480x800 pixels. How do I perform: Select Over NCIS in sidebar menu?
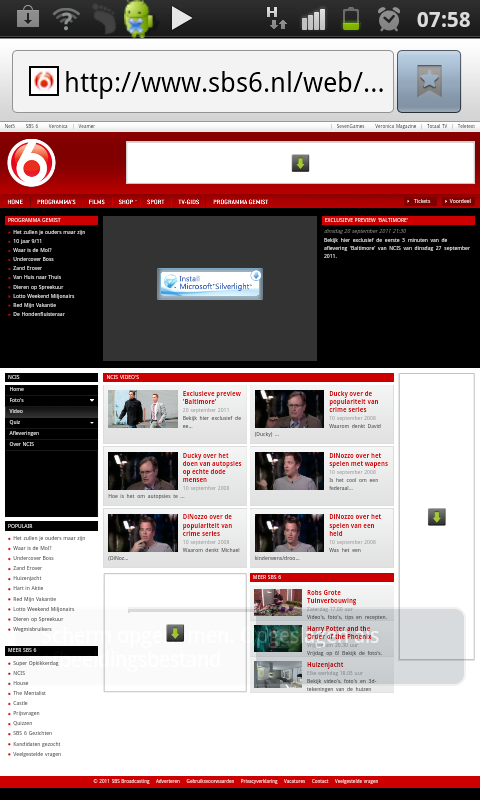51,444
